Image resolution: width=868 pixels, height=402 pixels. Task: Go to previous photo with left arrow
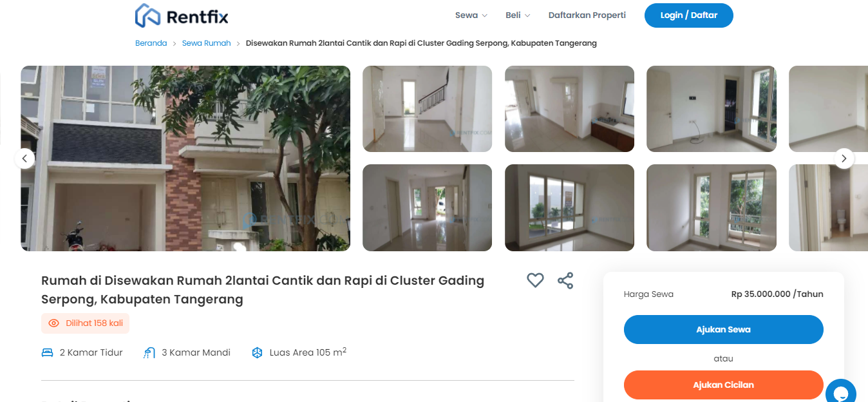coord(24,158)
